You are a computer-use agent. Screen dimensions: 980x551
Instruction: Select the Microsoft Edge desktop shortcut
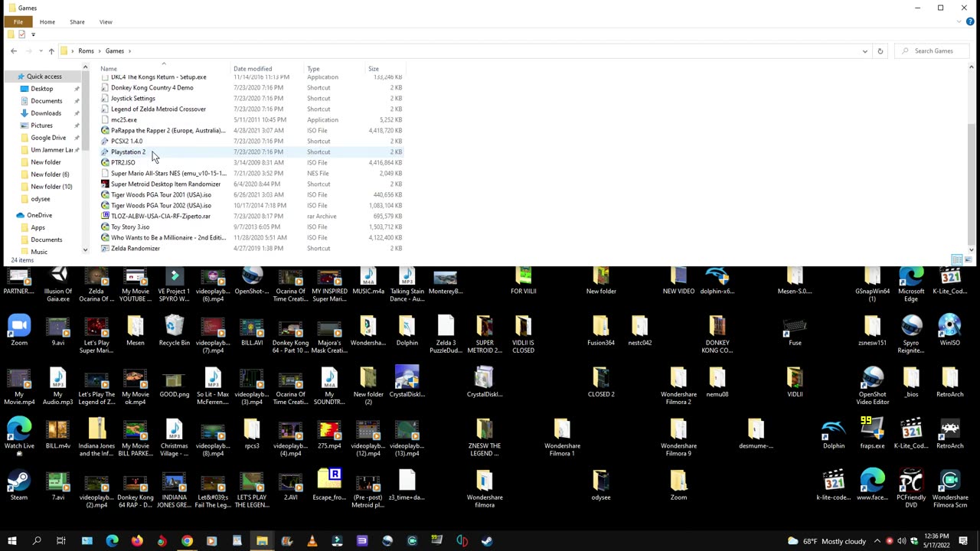[x=911, y=283]
